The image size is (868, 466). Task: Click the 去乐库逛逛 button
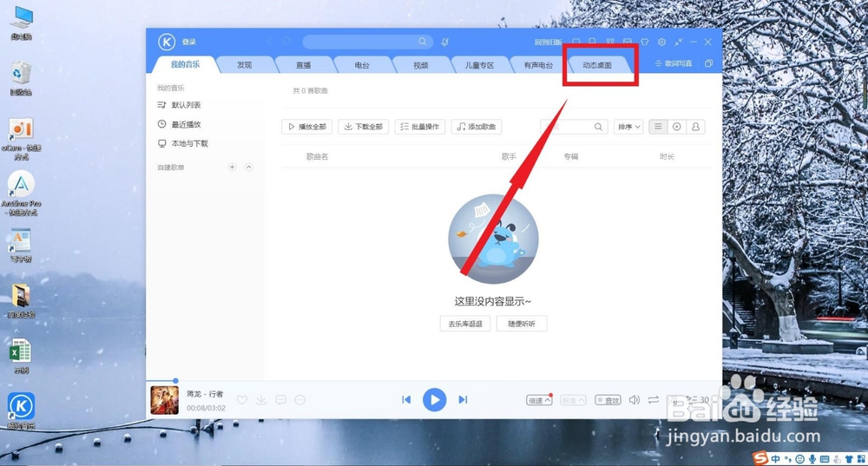(465, 324)
